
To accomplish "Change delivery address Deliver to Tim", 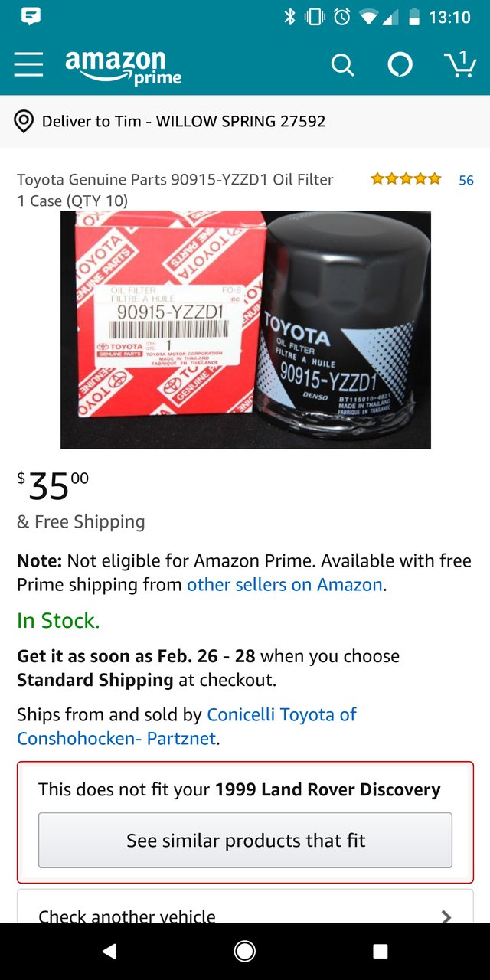I will tap(184, 121).
